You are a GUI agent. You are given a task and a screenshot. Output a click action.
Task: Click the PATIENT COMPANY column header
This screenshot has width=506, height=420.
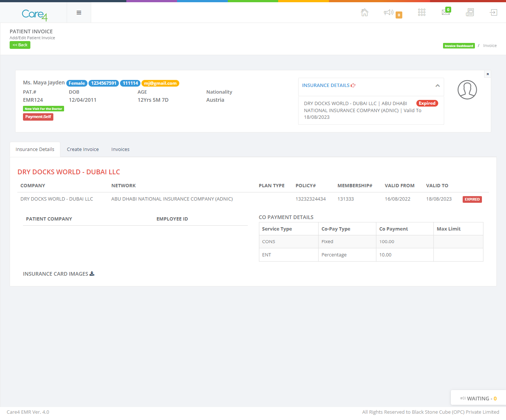coord(49,219)
